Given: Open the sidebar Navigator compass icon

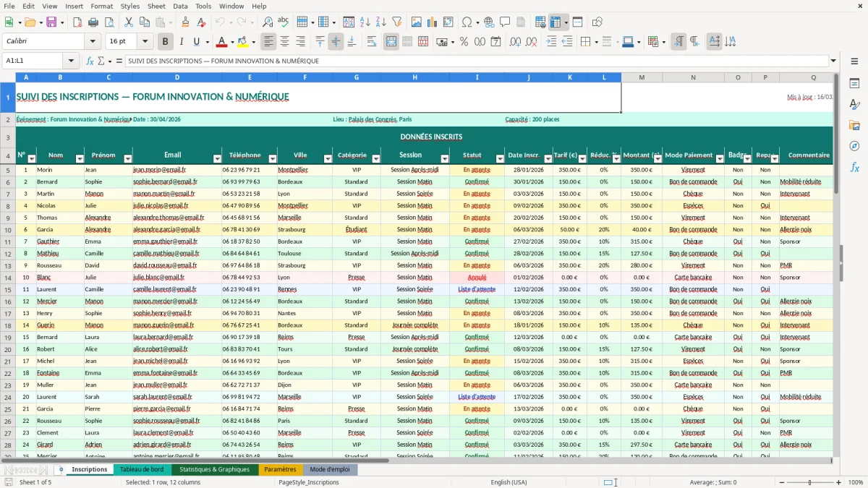Looking at the screenshot, I should pos(854,146).
